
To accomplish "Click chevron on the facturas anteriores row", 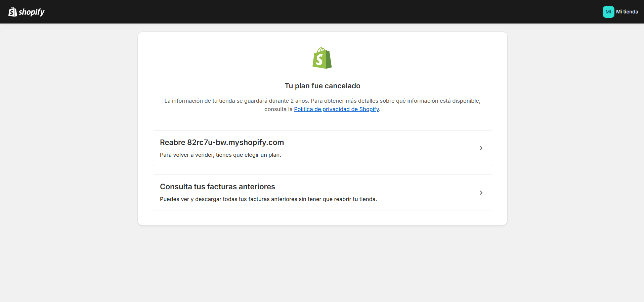I will (481, 193).
